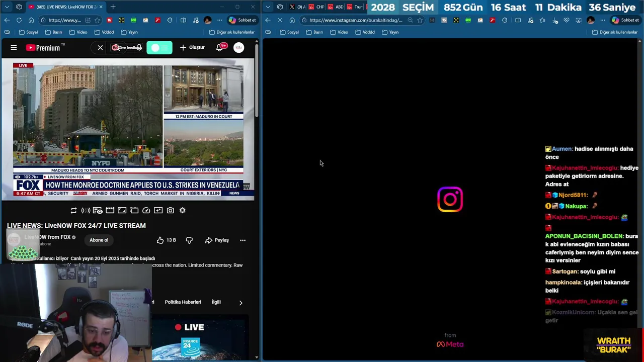The image size is (644, 362).
Task: Switch to the CHP tab in right browser
Action: pos(316,7)
